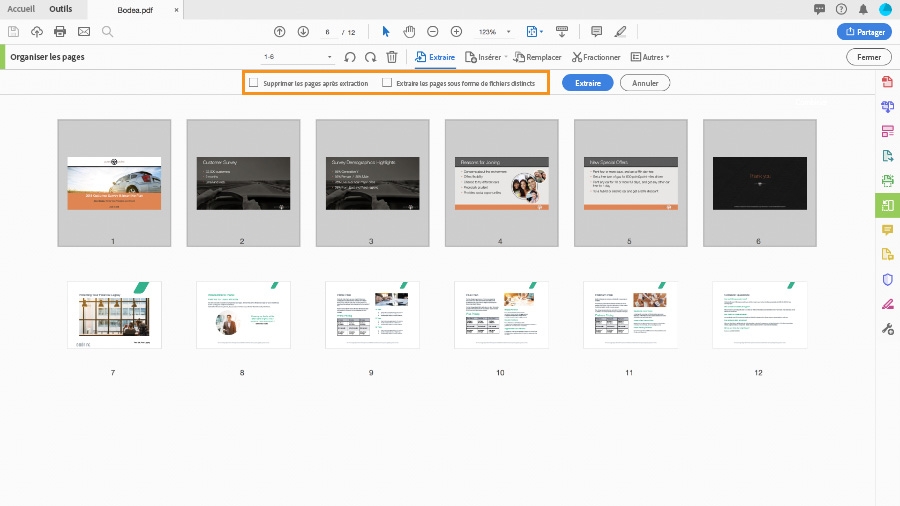
Task: Select page 9 thumbnail
Action: [373, 315]
